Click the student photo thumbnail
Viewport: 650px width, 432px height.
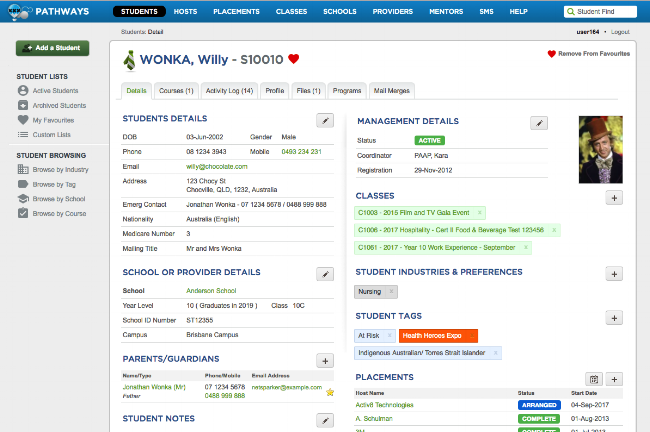point(601,150)
